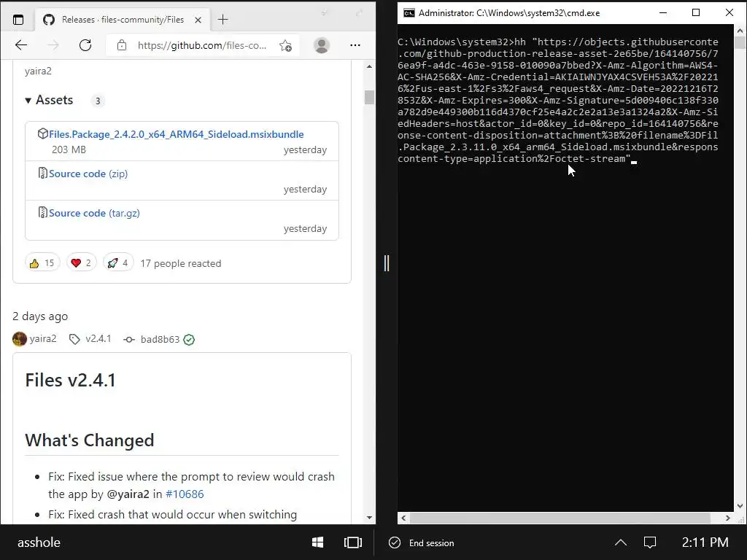This screenshot has width=747, height=560.
Task: Open the browser settings and more menu
Action: [355, 45]
